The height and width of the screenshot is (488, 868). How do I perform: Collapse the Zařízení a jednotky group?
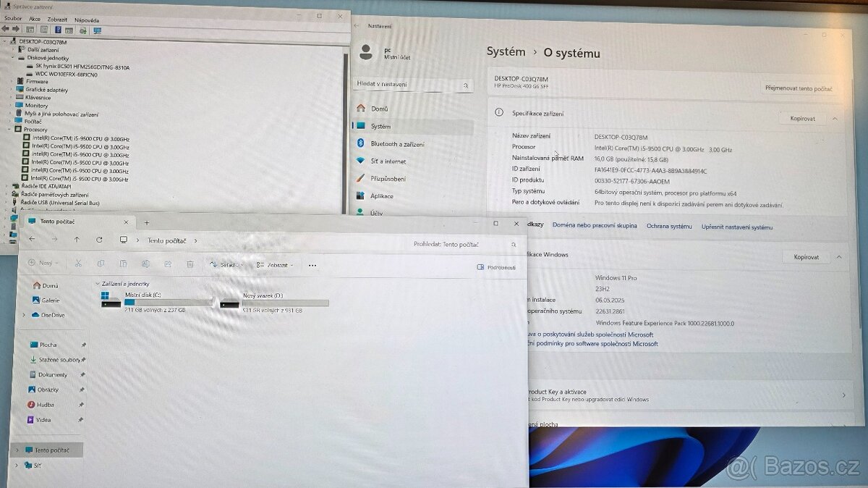pyautogui.click(x=98, y=284)
